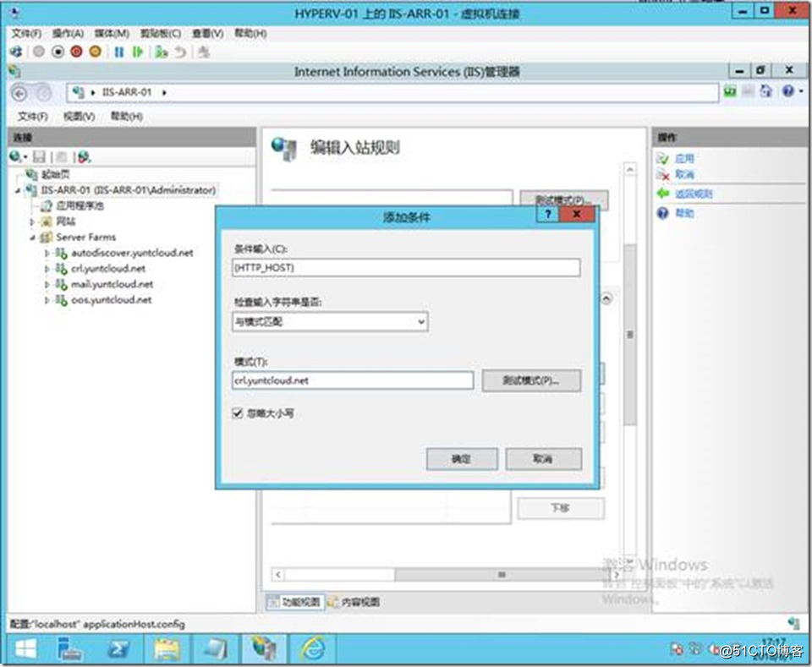This screenshot has height=667, width=812.
Task: Click Test pattern button next to Pattern field
Action: pyautogui.click(x=531, y=381)
